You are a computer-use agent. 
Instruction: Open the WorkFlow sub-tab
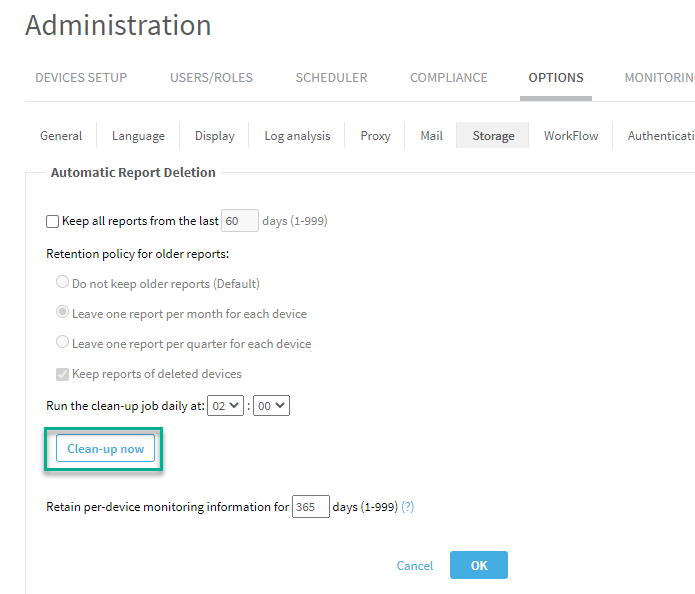(x=571, y=136)
